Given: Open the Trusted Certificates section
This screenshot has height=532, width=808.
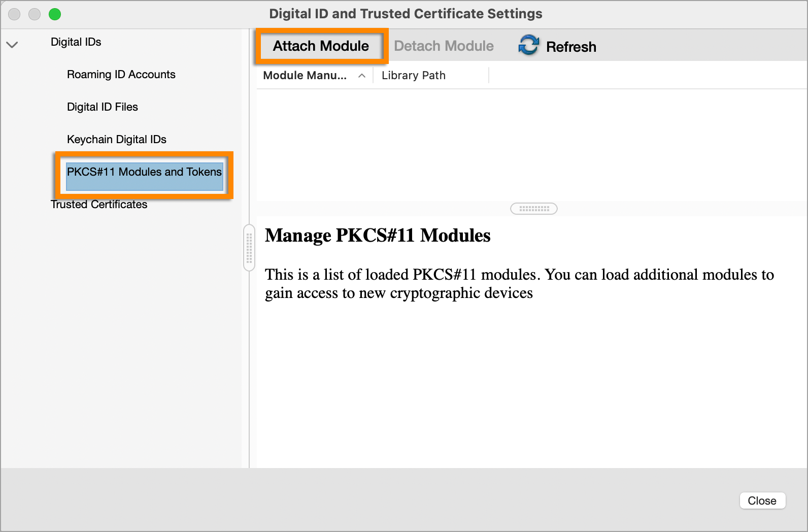Looking at the screenshot, I should pyautogui.click(x=99, y=205).
